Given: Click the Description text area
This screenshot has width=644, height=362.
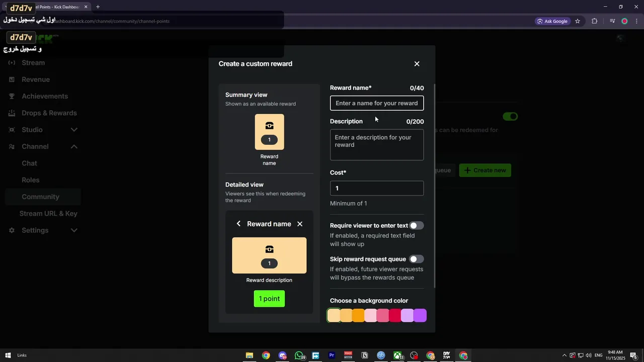Looking at the screenshot, I should tap(377, 145).
